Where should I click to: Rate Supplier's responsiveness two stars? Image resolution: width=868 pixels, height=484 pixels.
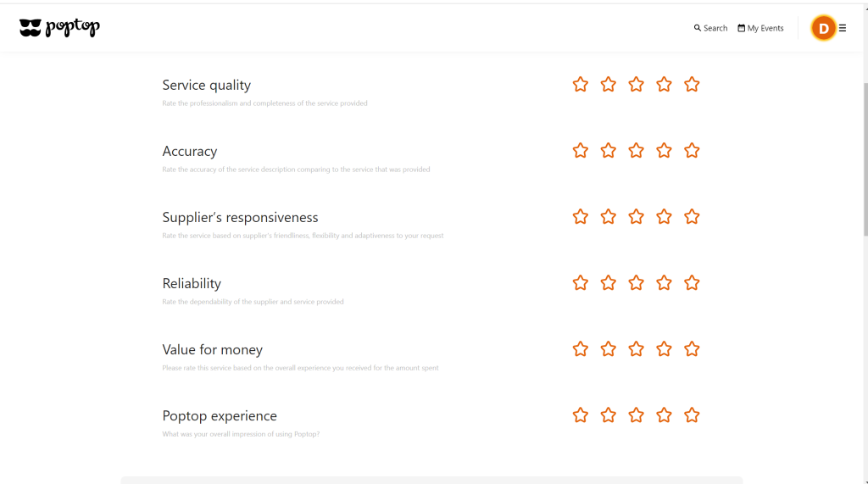pos(608,216)
